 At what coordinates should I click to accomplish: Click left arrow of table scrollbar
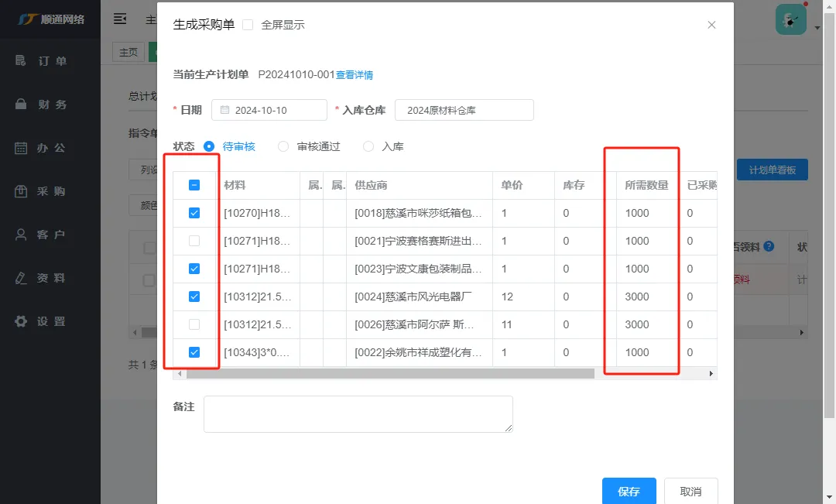(x=180, y=373)
